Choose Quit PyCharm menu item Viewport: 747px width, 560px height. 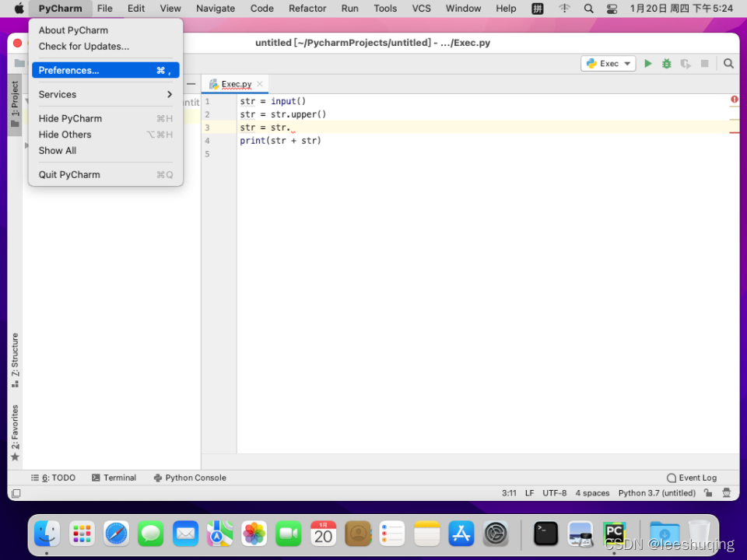pos(105,174)
